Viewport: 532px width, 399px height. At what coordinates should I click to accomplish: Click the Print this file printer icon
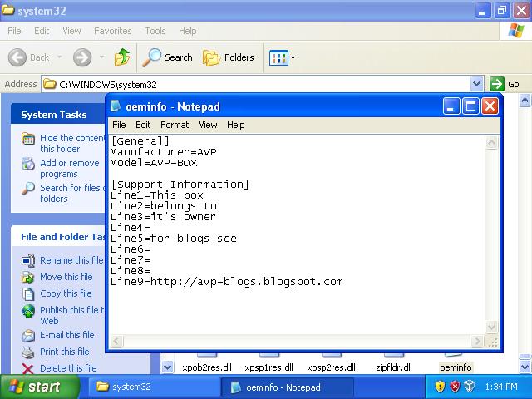28,352
